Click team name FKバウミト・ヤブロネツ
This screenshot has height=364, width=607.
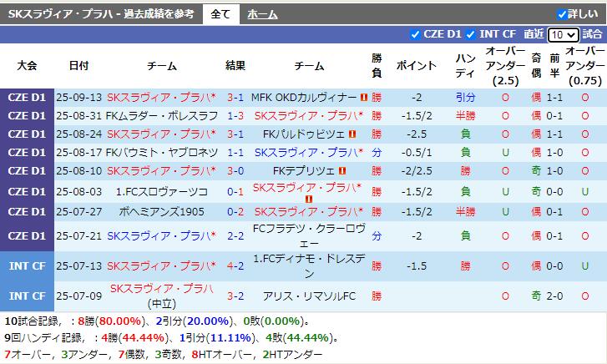click(162, 152)
